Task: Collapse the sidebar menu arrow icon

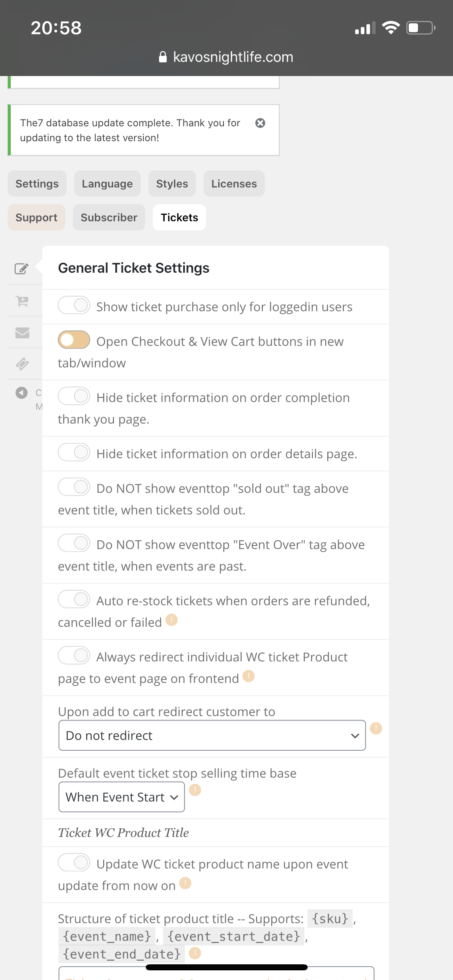Action: point(22,393)
